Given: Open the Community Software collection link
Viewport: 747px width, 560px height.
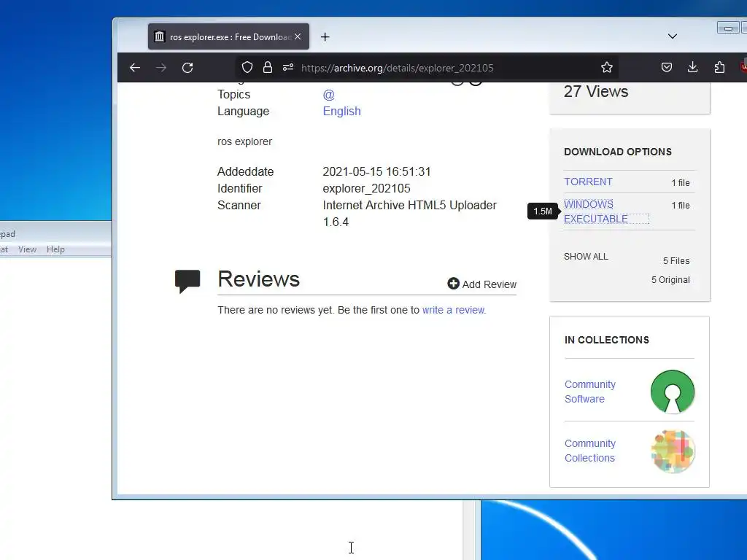Looking at the screenshot, I should [589, 392].
